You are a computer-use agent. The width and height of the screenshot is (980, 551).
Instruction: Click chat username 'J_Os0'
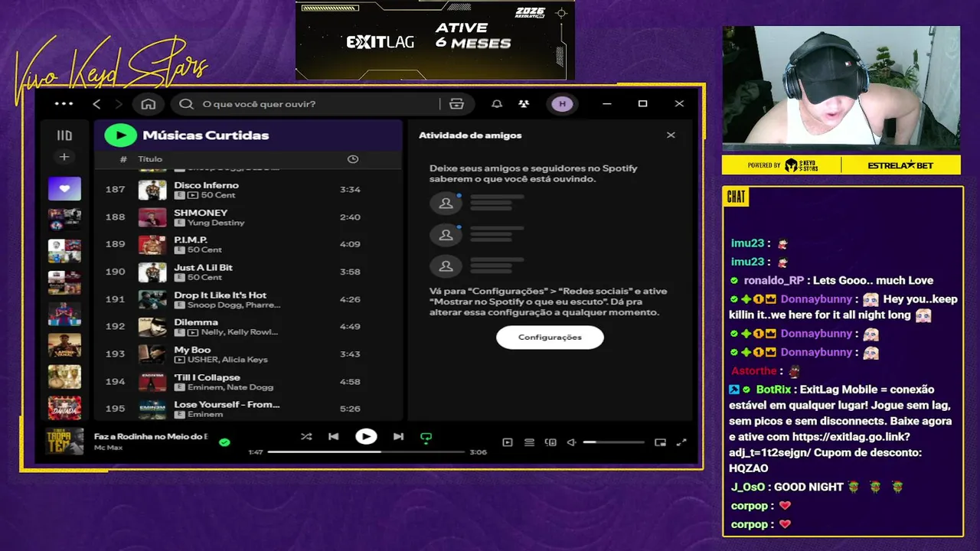(748, 487)
